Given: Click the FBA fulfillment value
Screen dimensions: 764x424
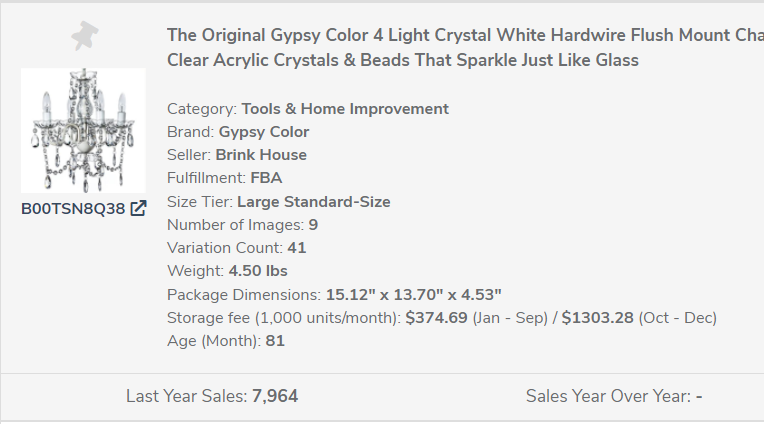Looking at the screenshot, I should pos(266,178).
